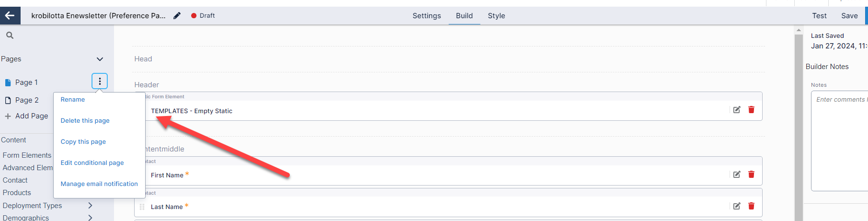Switch to the Style tab
Screen dimensions: 868x221
coord(496,15)
